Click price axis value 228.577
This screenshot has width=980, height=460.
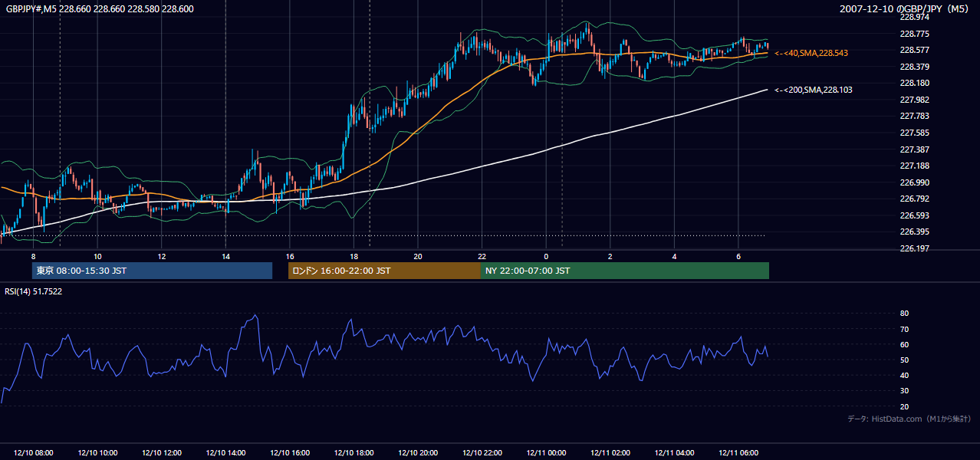(x=915, y=50)
